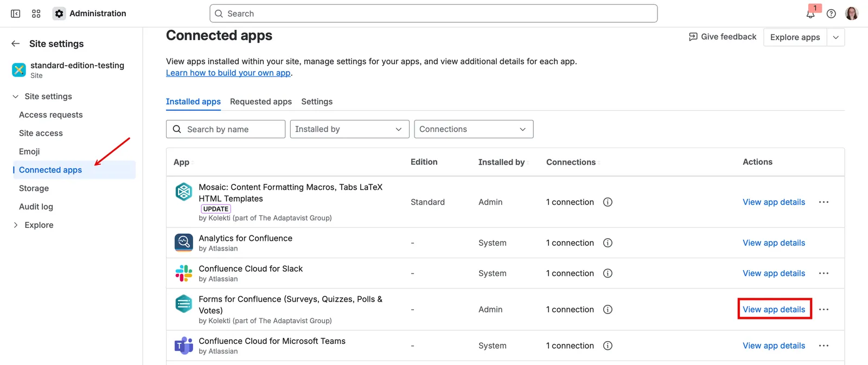Click the UPDATE badge on Mosaic
This screenshot has width=868, height=365.
click(x=216, y=209)
